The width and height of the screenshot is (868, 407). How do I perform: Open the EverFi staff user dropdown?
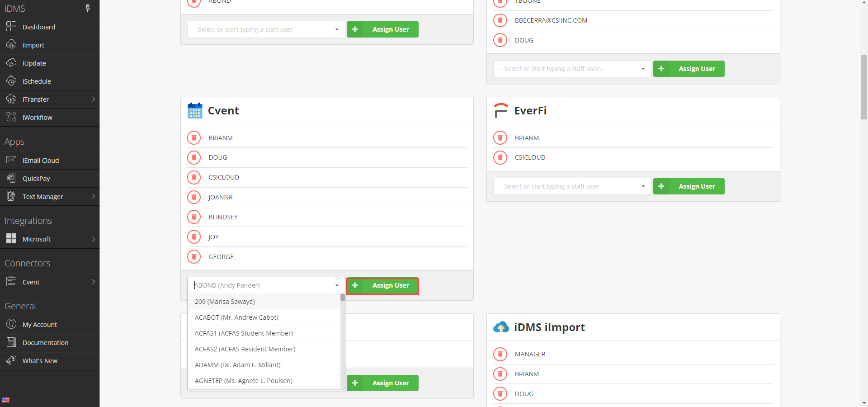[572, 186]
